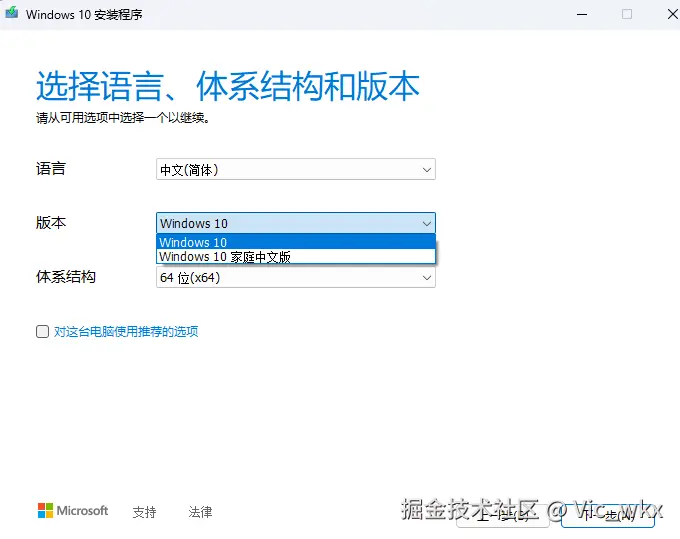
Task: Open the 法律 link
Action: pos(200,512)
